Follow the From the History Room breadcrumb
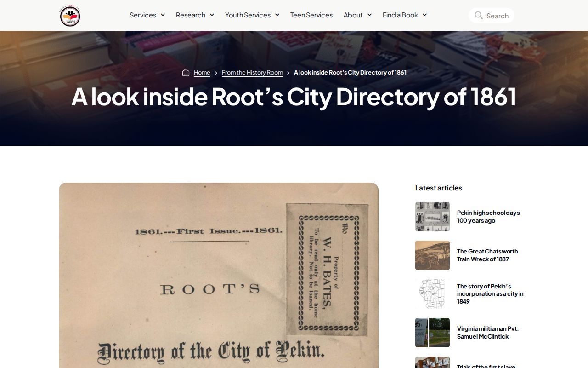588x368 pixels. click(x=252, y=73)
